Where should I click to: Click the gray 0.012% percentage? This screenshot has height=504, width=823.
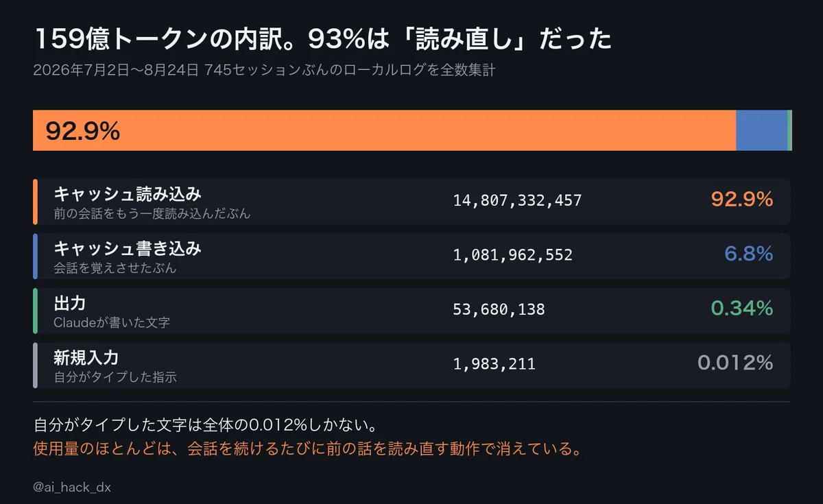[x=735, y=363]
